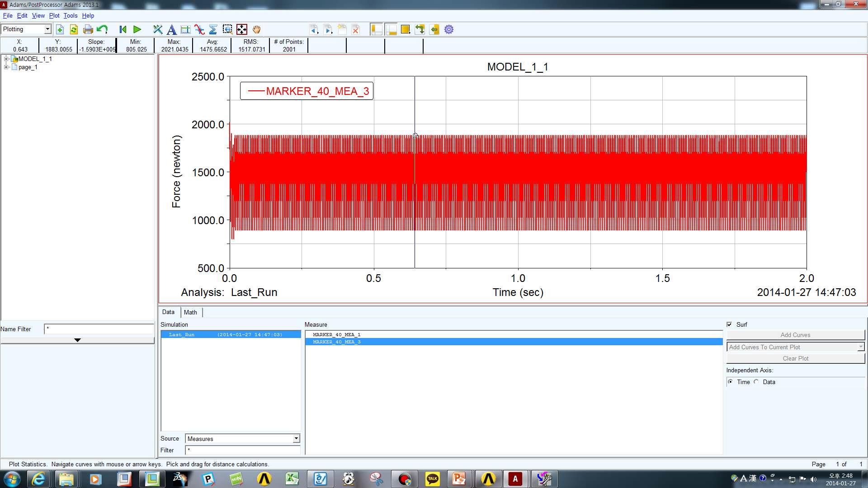Select the Time independent axis radio button
The image size is (868, 488).
[731, 382]
